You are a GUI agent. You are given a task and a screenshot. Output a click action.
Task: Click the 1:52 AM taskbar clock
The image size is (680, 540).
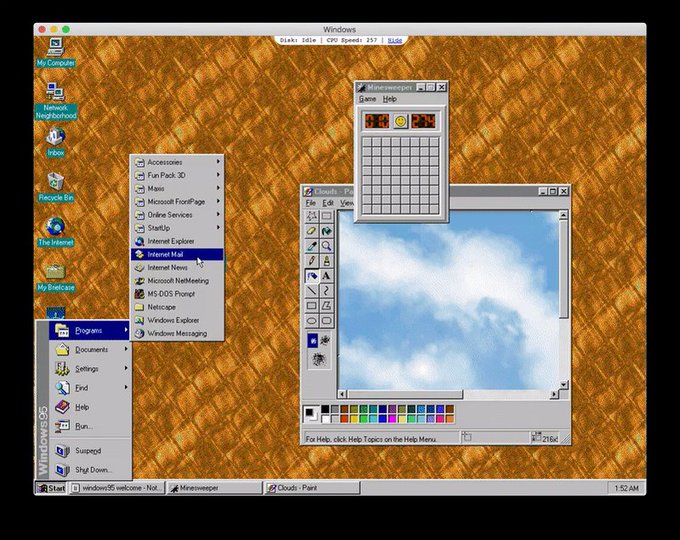click(x=626, y=488)
